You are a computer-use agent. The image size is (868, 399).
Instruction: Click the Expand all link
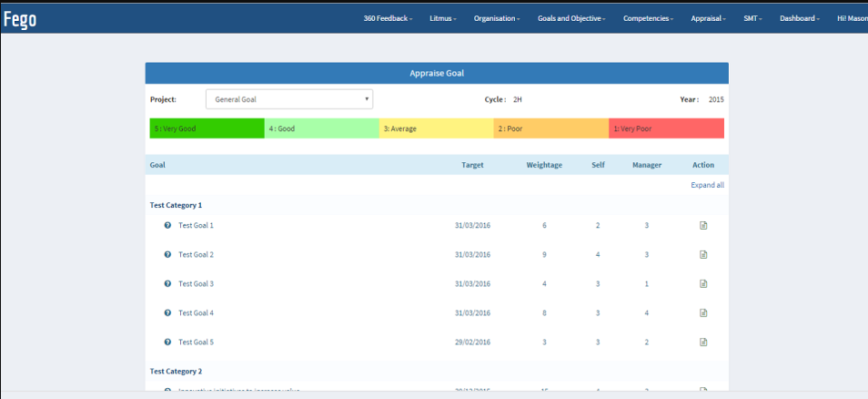point(707,185)
